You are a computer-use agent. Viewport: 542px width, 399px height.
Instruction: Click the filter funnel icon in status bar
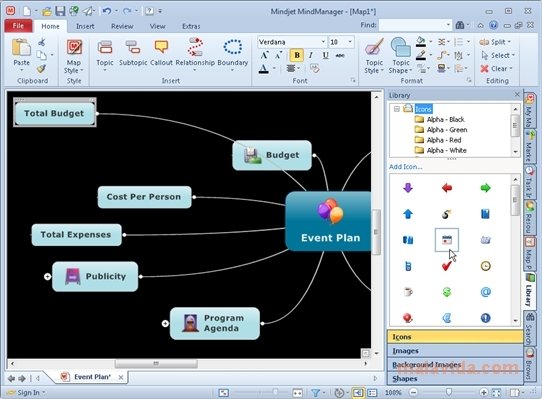tap(315, 392)
